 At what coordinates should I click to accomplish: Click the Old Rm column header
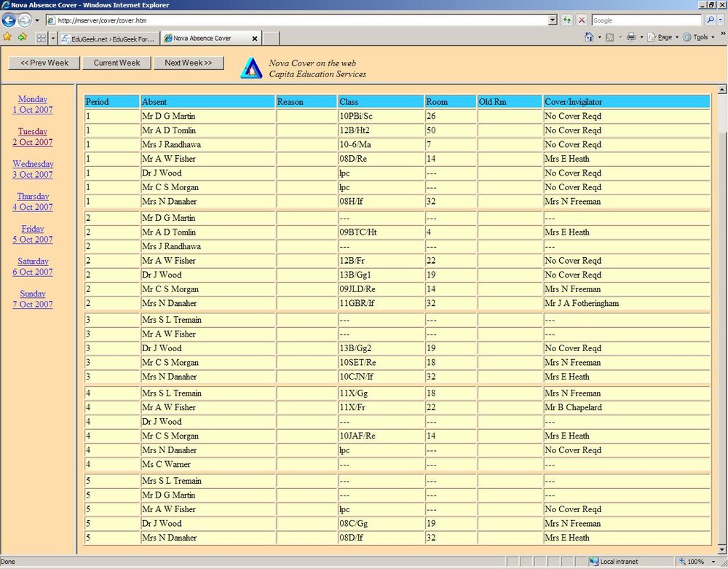coord(510,102)
